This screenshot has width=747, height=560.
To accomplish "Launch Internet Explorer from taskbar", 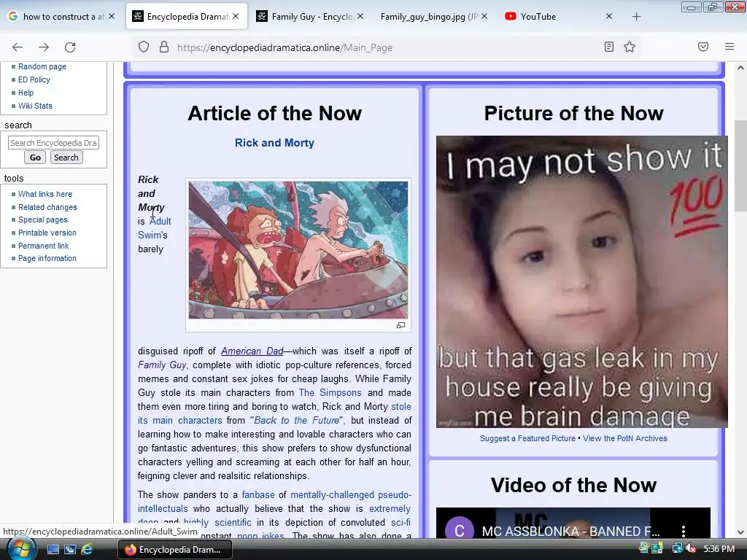I will [87, 550].
